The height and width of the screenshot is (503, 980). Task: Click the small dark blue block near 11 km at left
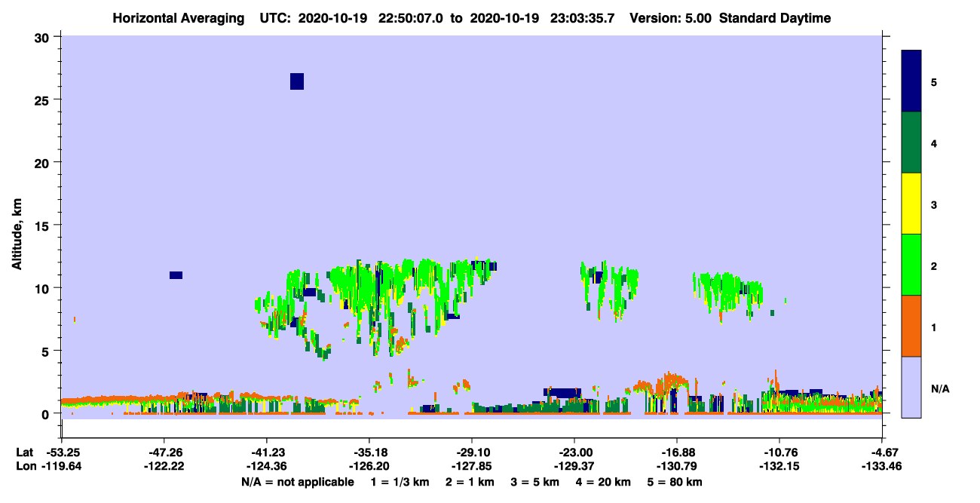point(176,275)
